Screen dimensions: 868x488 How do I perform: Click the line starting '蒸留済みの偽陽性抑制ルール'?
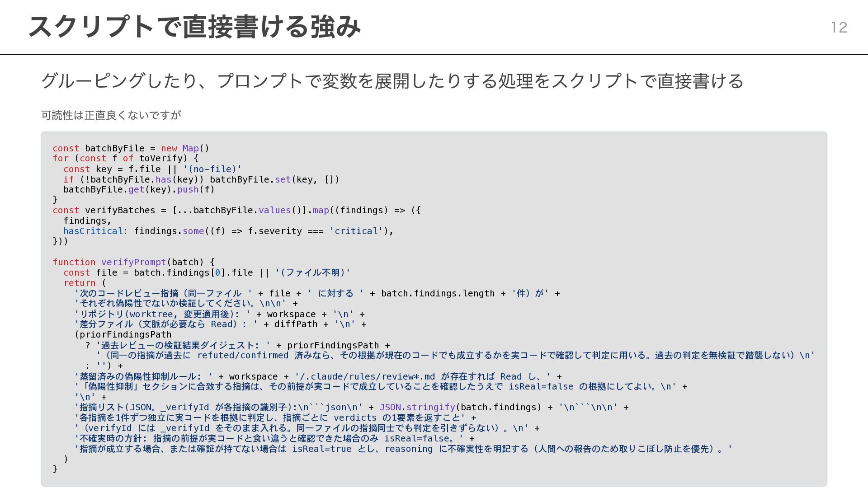(318, 377)
